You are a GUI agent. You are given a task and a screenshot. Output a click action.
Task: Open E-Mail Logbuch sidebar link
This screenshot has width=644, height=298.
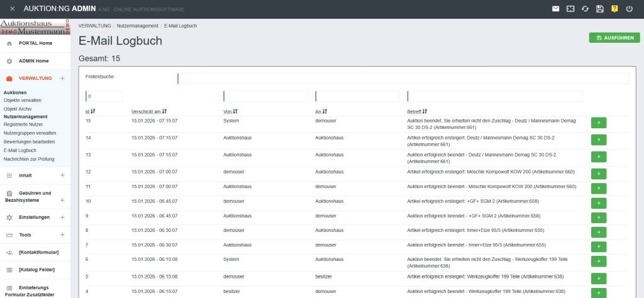19,150
